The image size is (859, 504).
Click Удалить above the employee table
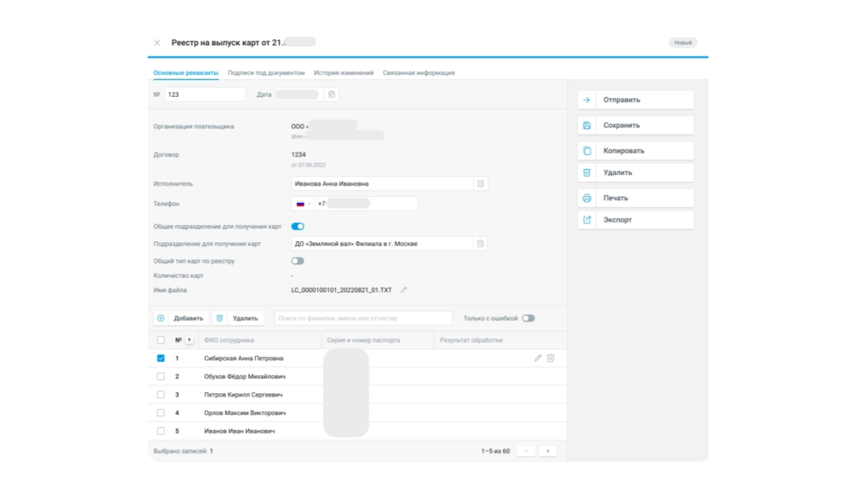pyautogui.click(x=245, y=318)
